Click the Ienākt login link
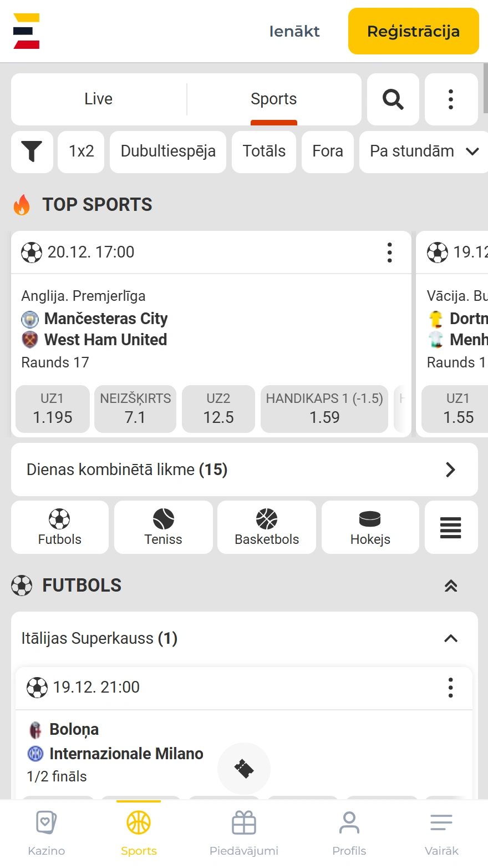The image size is (488, 868). tap(294, 32)
